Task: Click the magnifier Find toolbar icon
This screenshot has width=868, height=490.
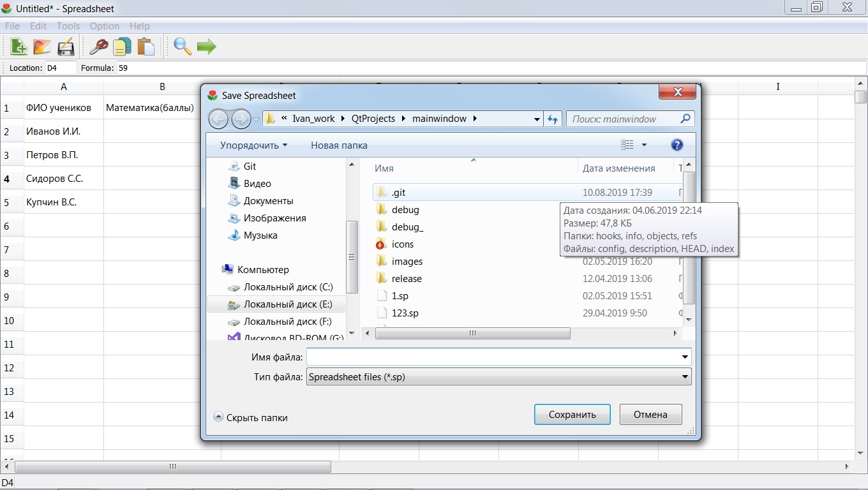Action: click(x=183, y=47)
